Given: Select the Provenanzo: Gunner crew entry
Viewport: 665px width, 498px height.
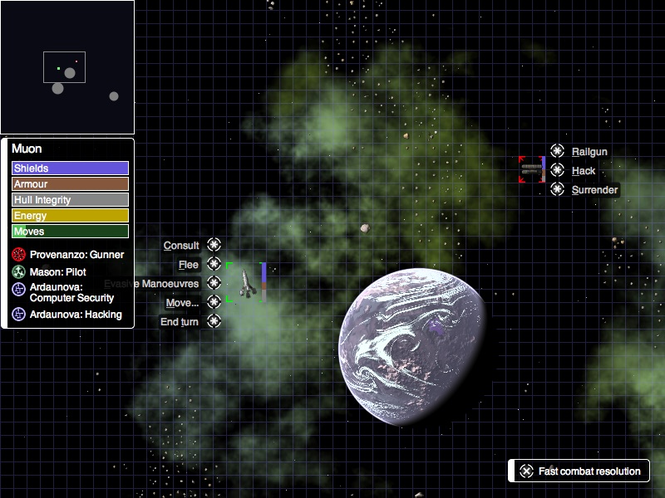Looking at the screenshot, I should point(66,255).
